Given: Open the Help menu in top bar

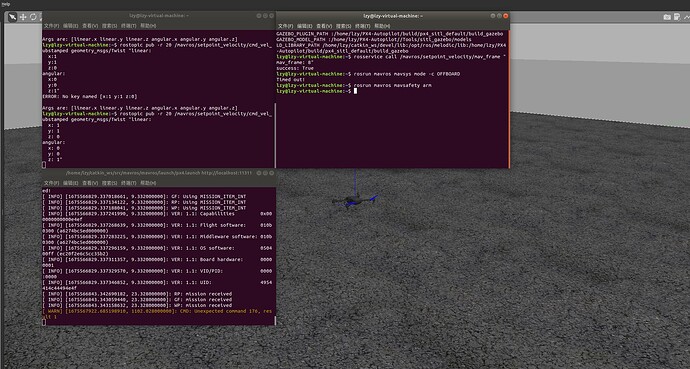Looking at the screenshot, I should [x=5, y=4].
